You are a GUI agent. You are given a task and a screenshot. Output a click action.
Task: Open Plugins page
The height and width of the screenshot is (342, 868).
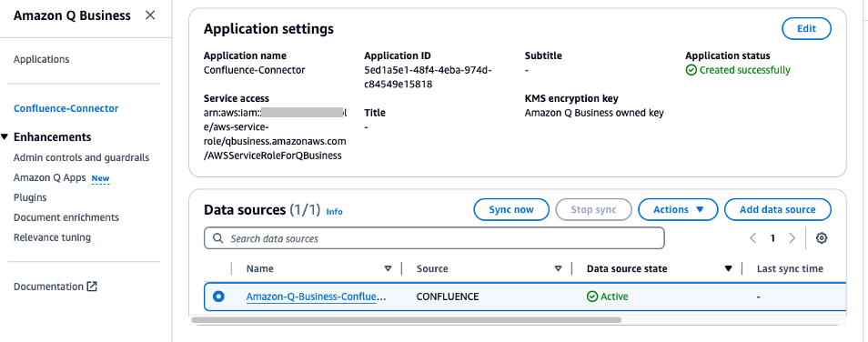[x=30, y=197]
